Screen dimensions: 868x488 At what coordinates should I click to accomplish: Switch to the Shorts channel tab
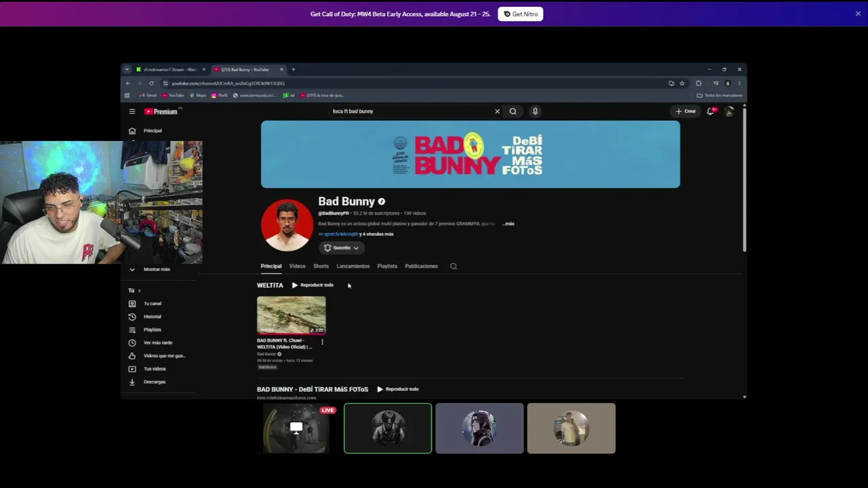pos(321,266)
